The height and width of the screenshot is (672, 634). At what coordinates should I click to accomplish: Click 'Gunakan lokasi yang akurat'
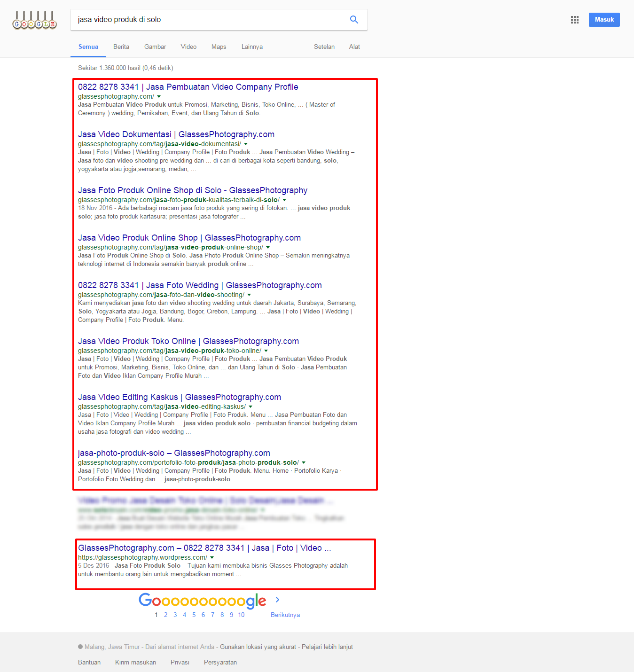pyautogui.click(x=258, y=647)
